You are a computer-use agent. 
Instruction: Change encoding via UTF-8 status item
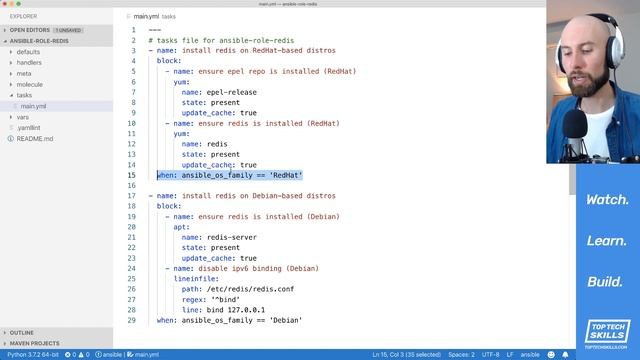click(491, 355)
